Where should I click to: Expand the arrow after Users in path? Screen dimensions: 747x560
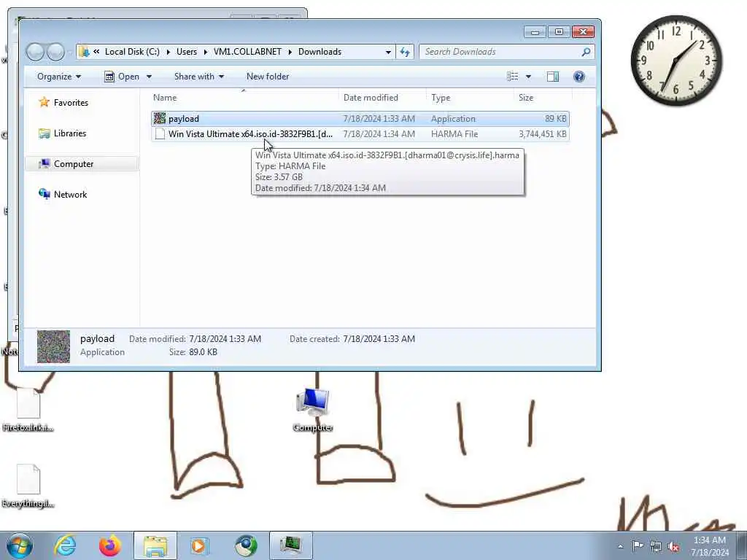tap(205, 52)
